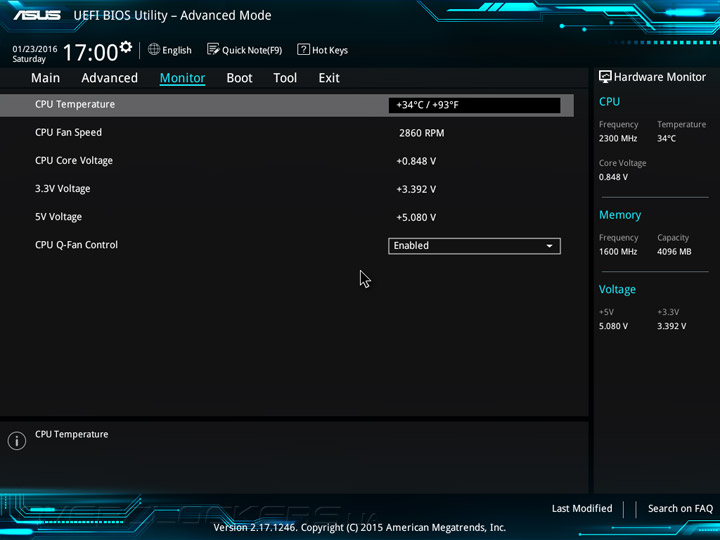Click the 5.080 V value in Hardware Monitor
720x540 pixels.
[613, 326]
